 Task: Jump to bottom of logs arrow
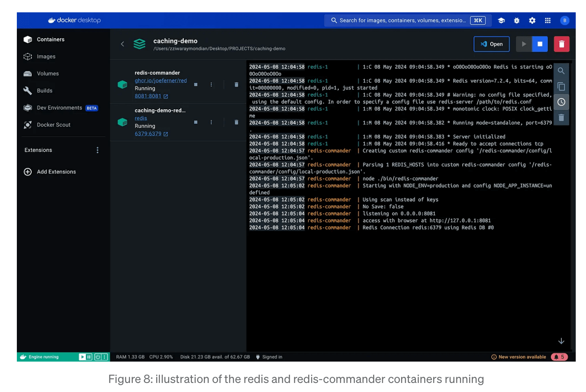[x=561, y=341]
